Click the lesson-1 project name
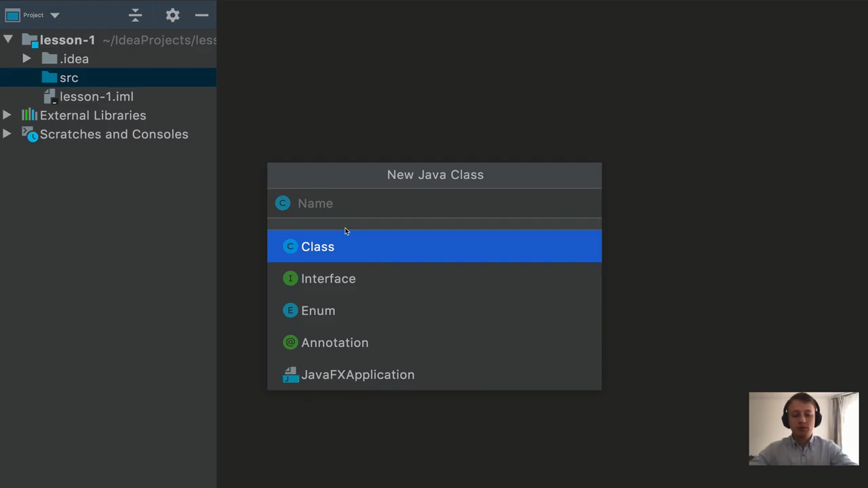This screenshot has width=868, height=488. [67, 40]
